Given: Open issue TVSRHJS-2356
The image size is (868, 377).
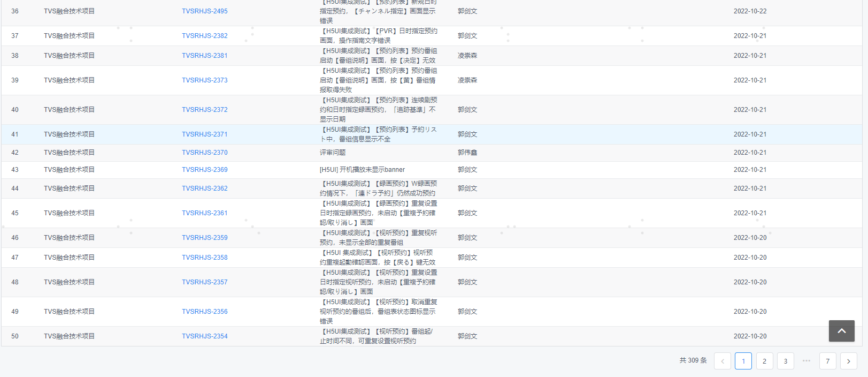Looking at the screenshot, I should [204, 312].
